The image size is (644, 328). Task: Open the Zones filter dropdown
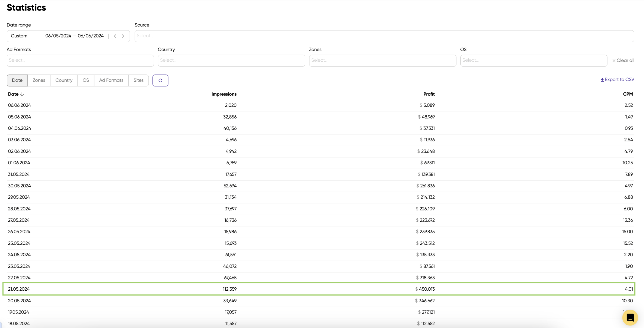(382, 61)
